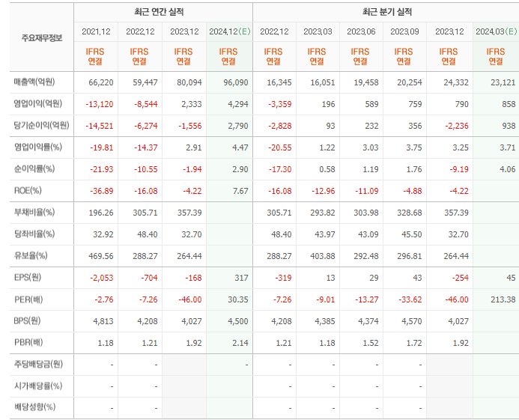Select the 최근 연간 실적 header

pyautogui.click(x=159, y=12)
